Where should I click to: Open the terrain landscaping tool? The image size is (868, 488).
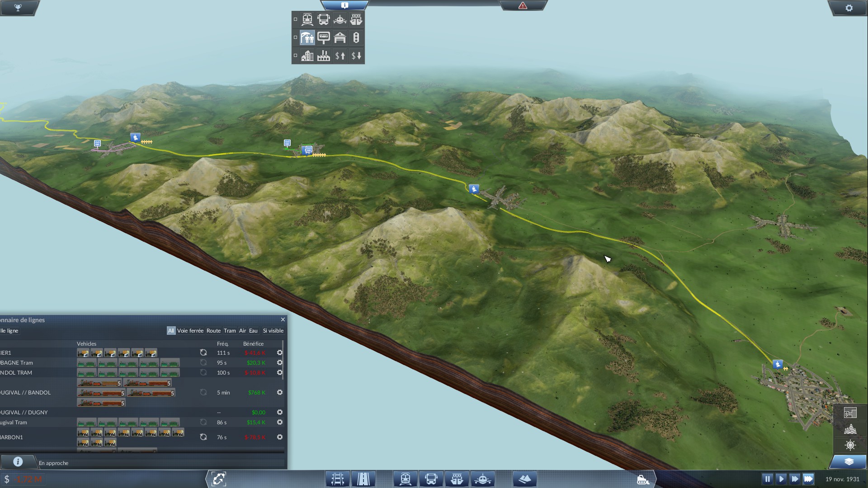[x=524, y=479]
